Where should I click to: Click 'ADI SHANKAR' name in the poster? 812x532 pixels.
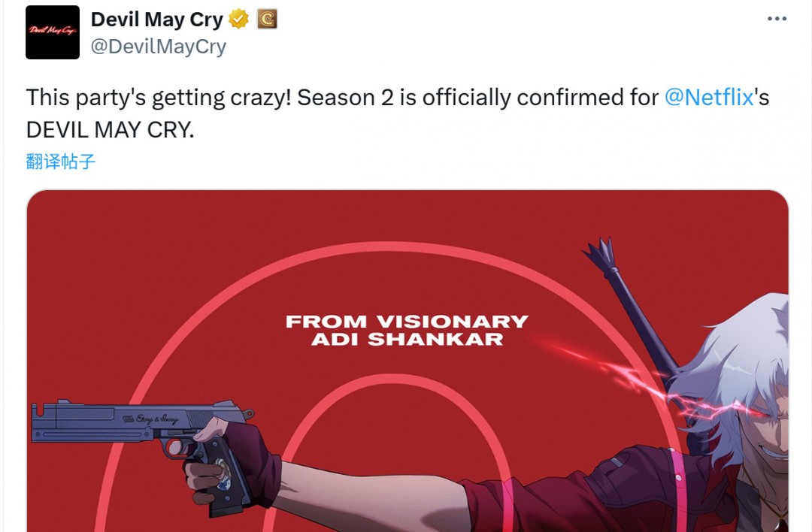click(x=407, y=339)
